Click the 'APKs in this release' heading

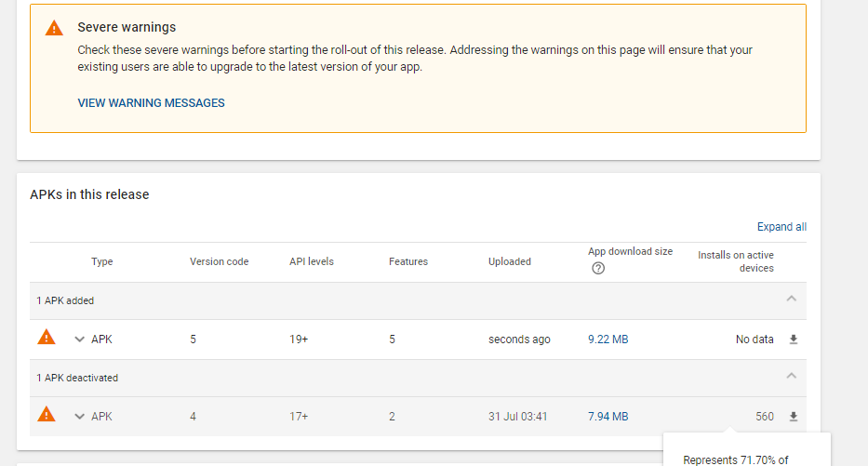click(89, 194)
